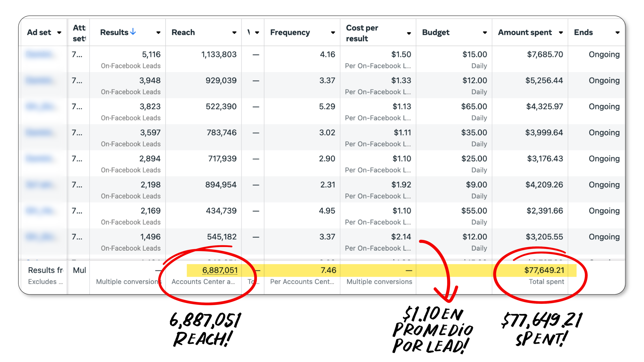The image size is (644, 362).
Task: Sort by the Reach column header
Action: click(183, 32)
